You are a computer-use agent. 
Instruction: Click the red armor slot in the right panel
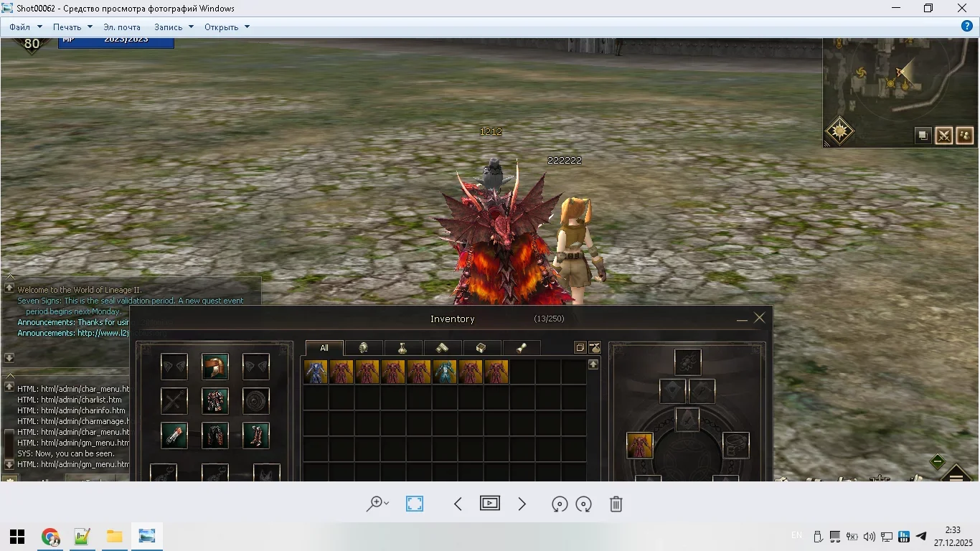(639, 446)
